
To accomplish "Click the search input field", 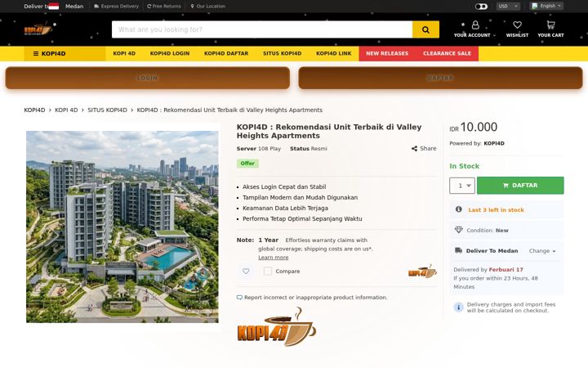I will point(262,29).
